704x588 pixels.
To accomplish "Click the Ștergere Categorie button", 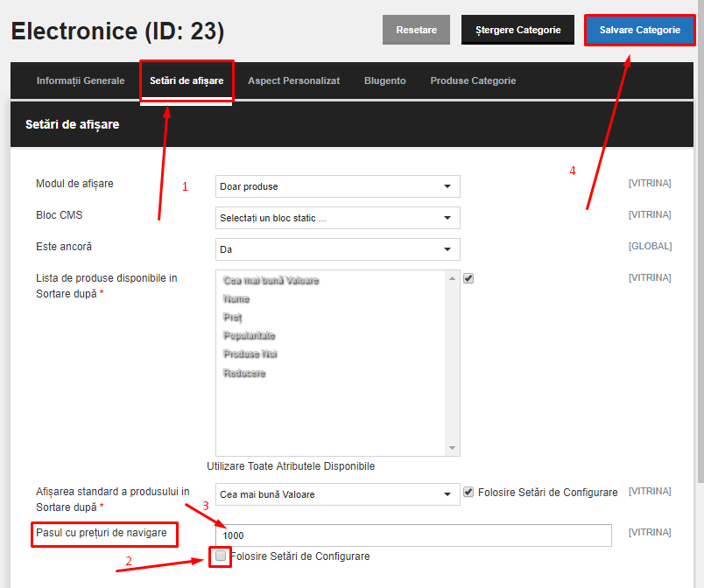I will click(x=517, y=30).
